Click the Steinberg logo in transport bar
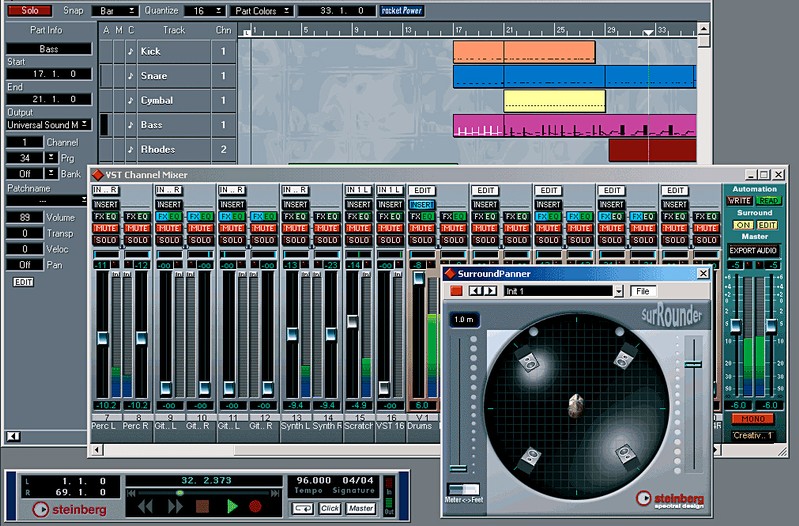 coord(69,509)
